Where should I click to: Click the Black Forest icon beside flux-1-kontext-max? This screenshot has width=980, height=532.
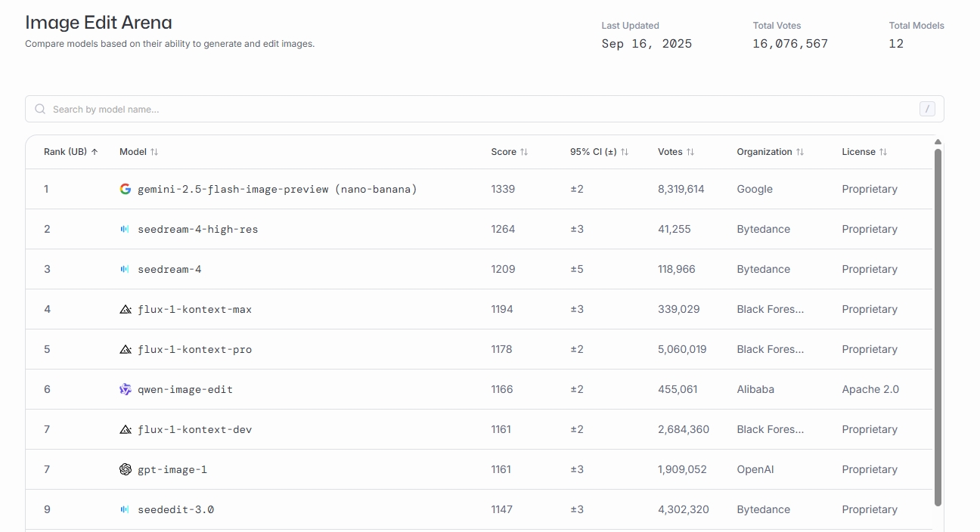[x=126, y=309]
